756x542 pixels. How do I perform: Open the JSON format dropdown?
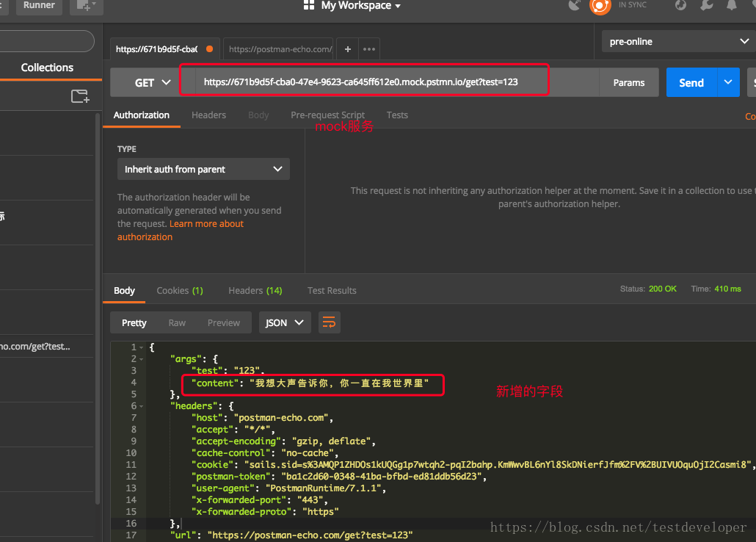[285, 322]
